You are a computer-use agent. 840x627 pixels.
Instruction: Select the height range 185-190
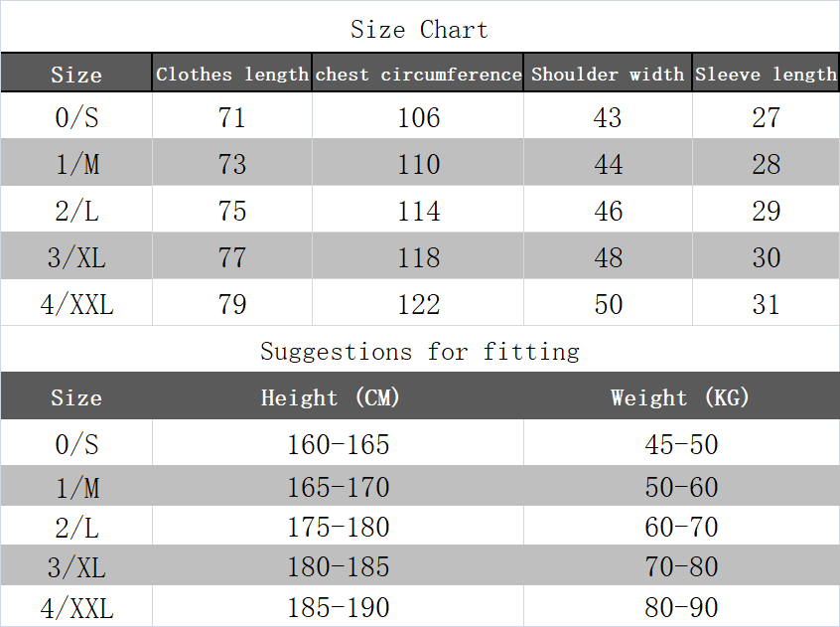tap(338, 607)
